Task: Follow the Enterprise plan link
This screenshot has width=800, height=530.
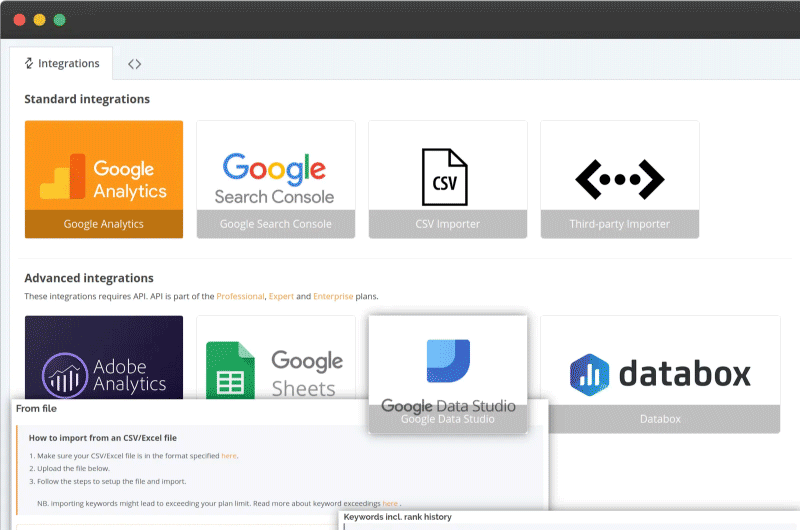Action: pyautogui.click(x=333, y=296)
